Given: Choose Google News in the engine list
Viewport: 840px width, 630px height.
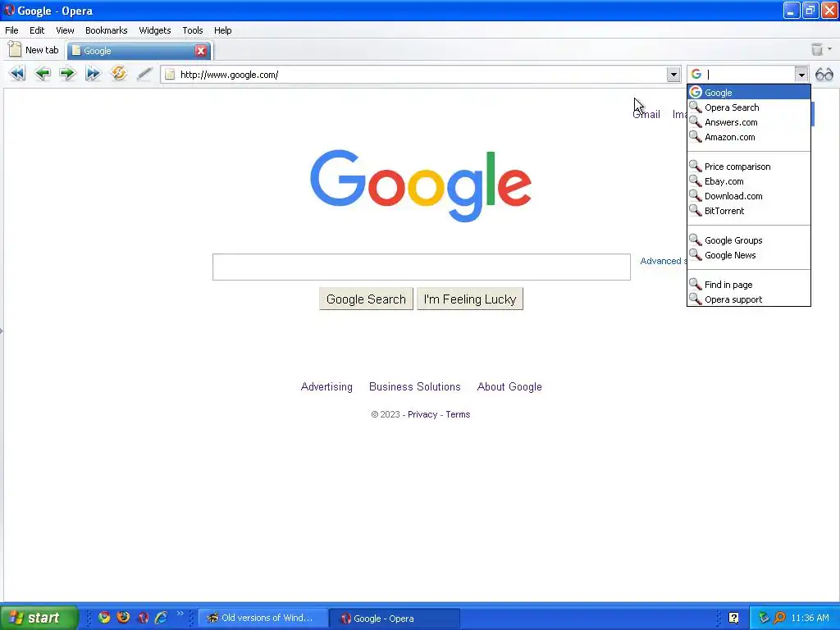Looking at the screenshot, I should click(x=749, y=255).
